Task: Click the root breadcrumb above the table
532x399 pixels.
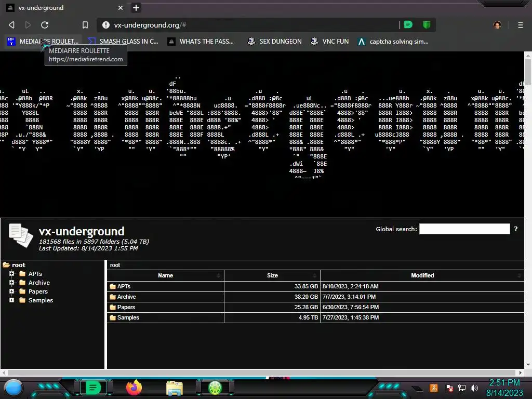Action: (115, 265)
